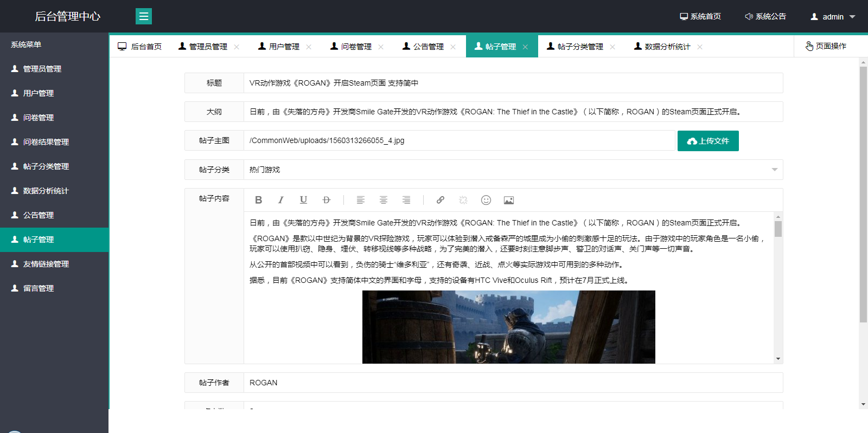This screenshot has width=868, height=433.
Task: Close the 帖子分类管理 tab
Action: pyautogui.click(x=612, y=47)
